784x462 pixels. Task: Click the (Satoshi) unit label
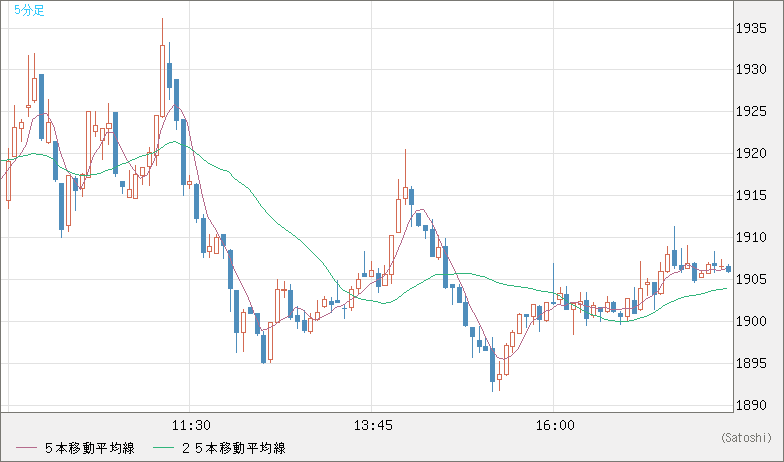pyautogui.click(x=746, y=438)
